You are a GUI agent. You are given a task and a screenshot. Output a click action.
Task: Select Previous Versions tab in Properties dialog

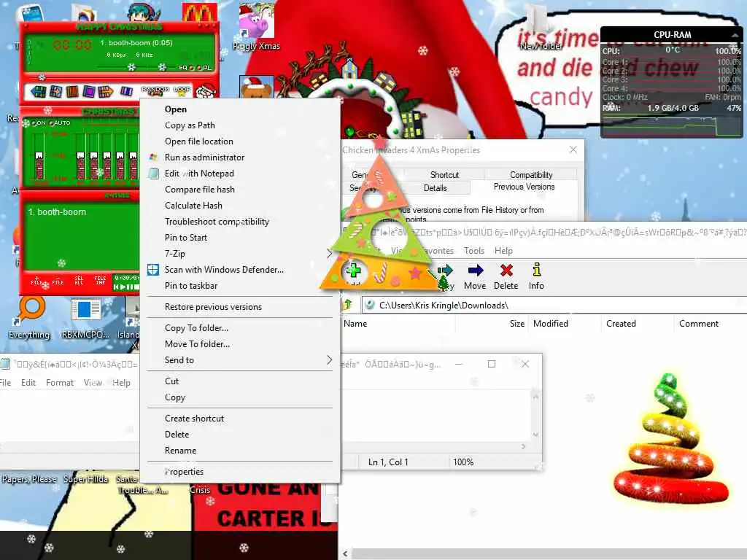524,187
